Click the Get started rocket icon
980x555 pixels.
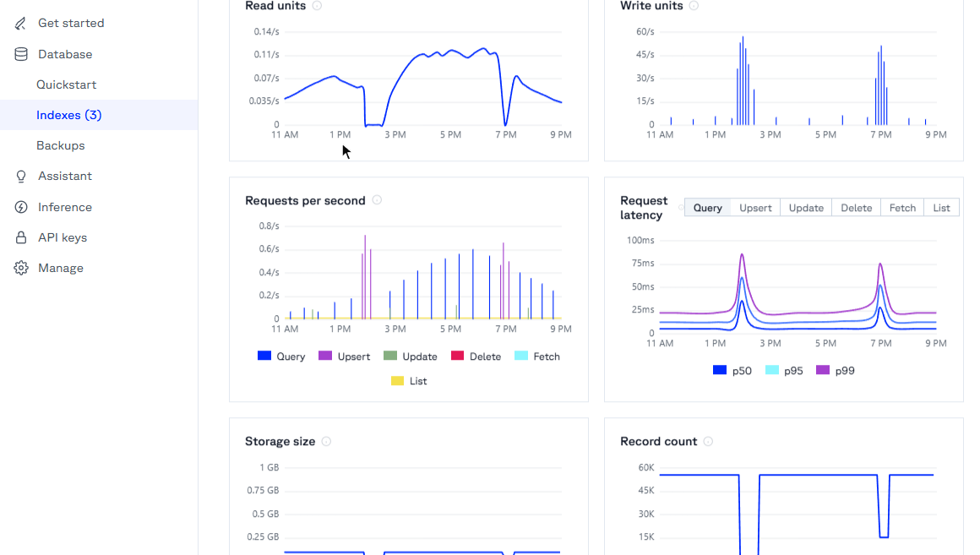(20, 23)
